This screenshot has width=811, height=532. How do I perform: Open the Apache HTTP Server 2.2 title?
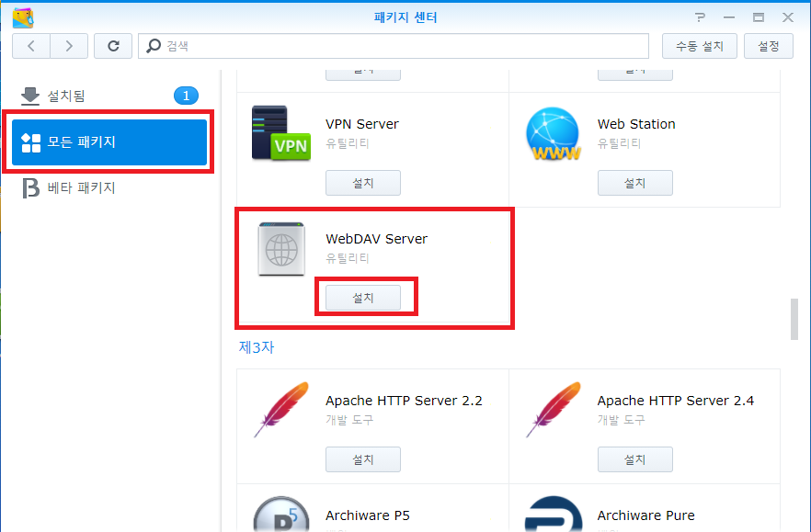pyautogui.click(x=404, y=401)
